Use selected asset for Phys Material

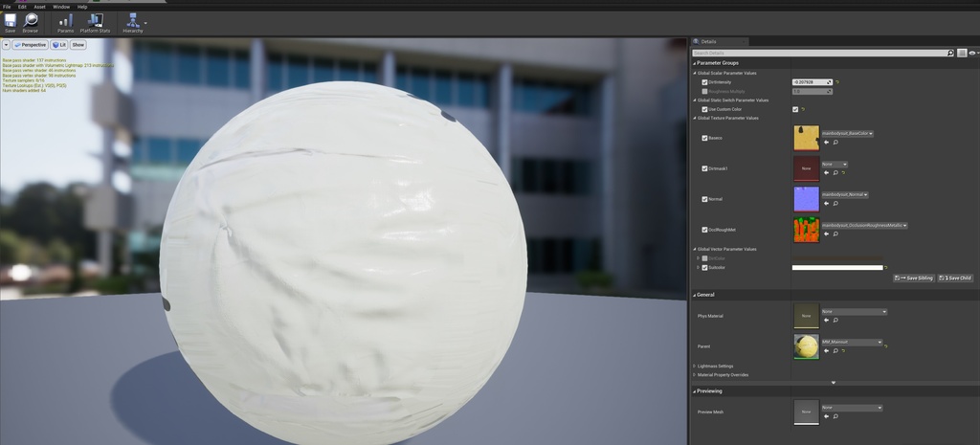pos(826,320)
